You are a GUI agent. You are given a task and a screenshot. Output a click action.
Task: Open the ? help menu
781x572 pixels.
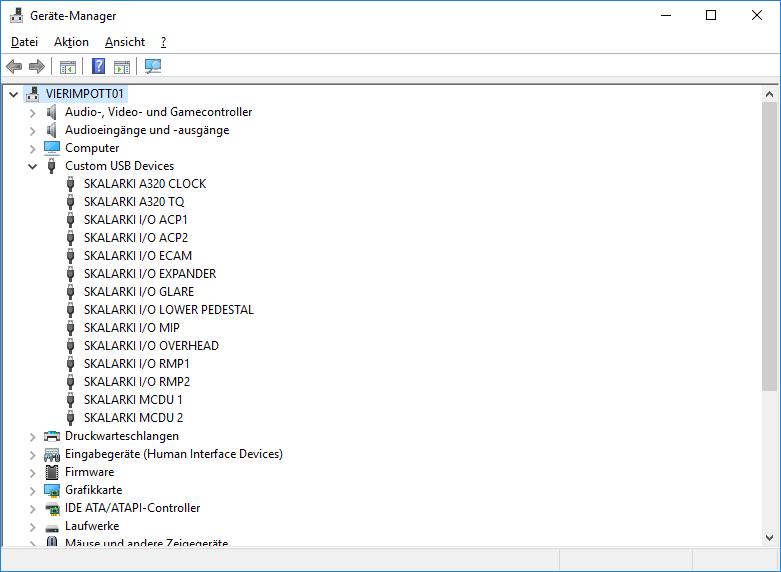point(163,42)
